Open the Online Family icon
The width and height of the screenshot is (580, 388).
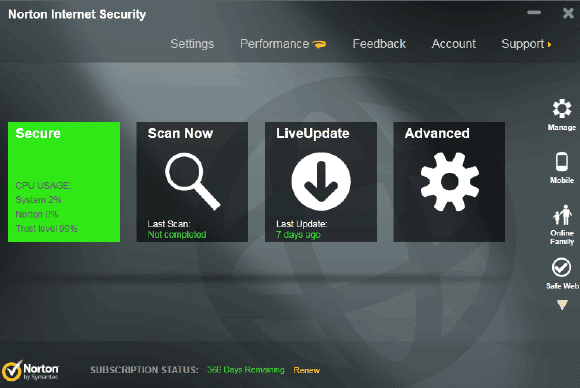[562, 215]
